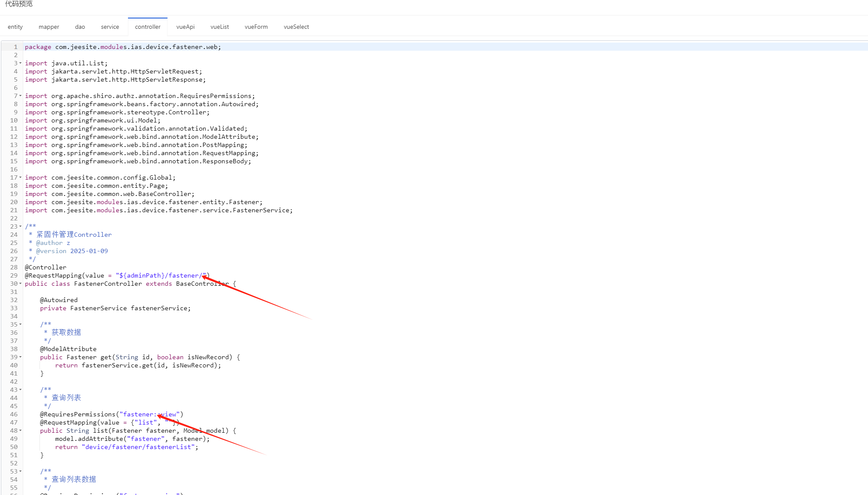Select the controller tab

pyautogui.click(x=148, y=27)
